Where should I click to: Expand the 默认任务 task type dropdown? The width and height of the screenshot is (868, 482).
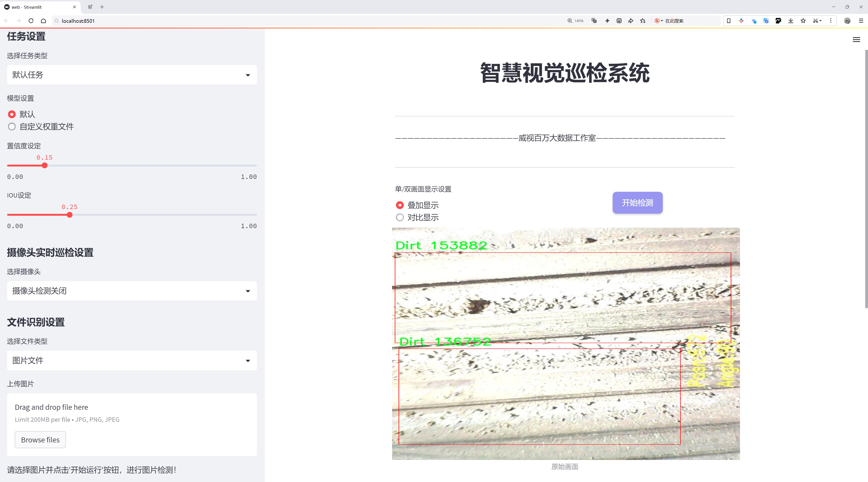point(132,75)
